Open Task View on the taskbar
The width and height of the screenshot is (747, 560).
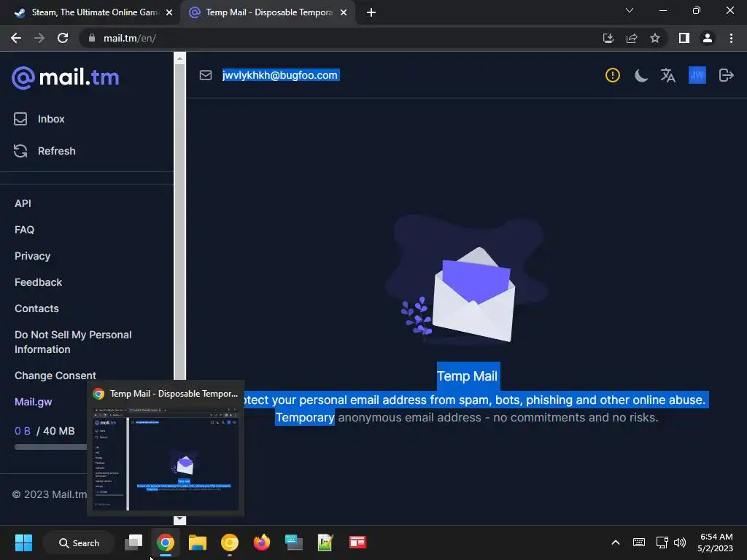pos(133,542)
